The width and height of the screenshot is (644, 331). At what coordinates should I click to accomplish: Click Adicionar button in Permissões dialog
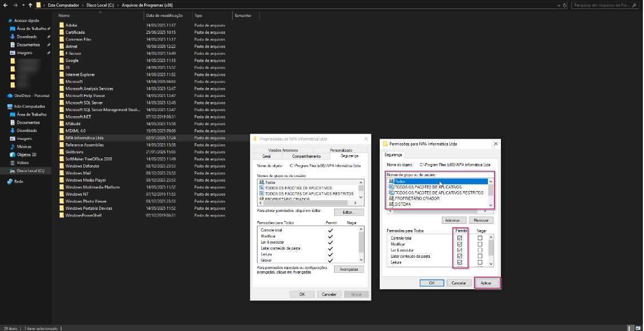(454, 220)
